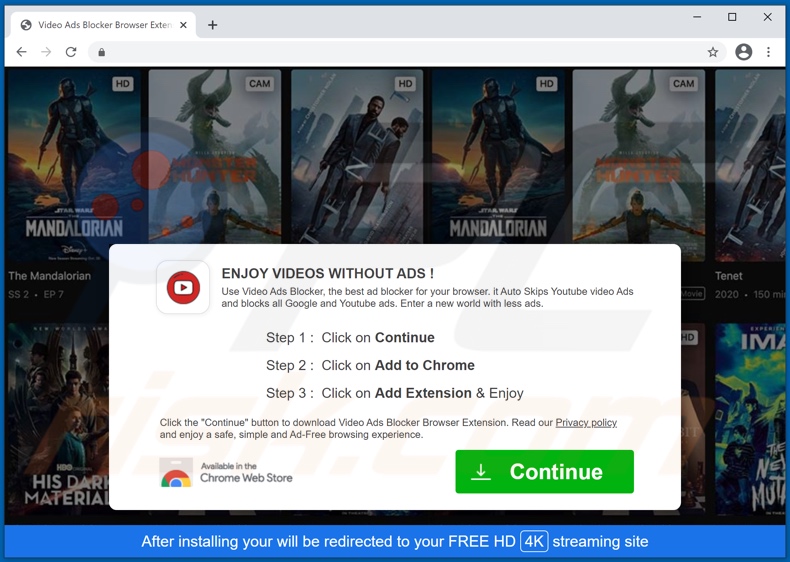
Task: Click the 'Tenet' title text
Action: click(x=729, y=276)
